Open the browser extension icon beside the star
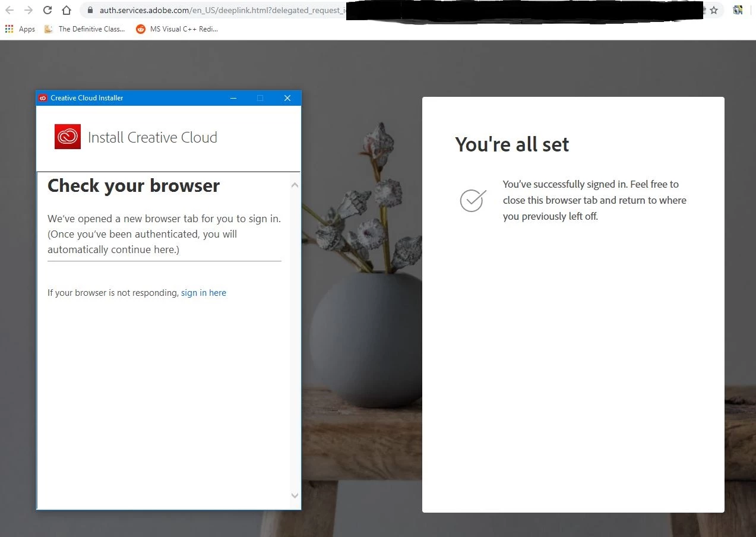Screen dimensions: 756x537 click(x=738, y=10)
